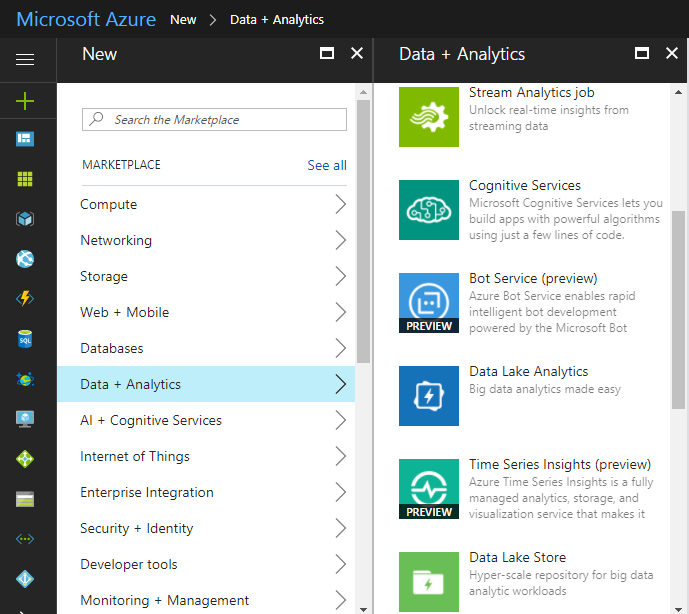
Task: Click the New breadcrumb in the header
Action: [x=183, y=19]
